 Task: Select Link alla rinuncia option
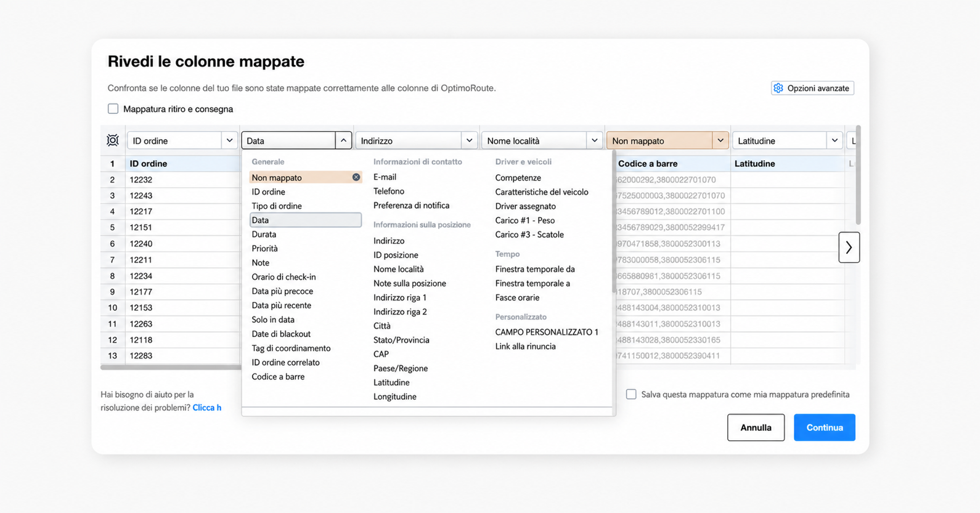(525, 346)
